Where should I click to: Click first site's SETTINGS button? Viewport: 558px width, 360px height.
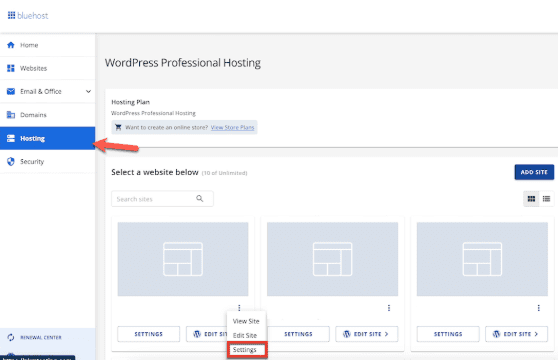(149, 334)
